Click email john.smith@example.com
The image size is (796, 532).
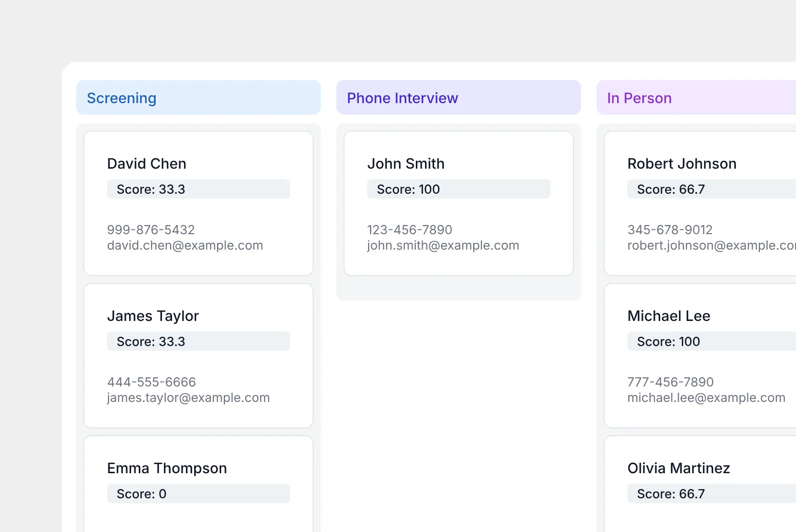[443, 245]
